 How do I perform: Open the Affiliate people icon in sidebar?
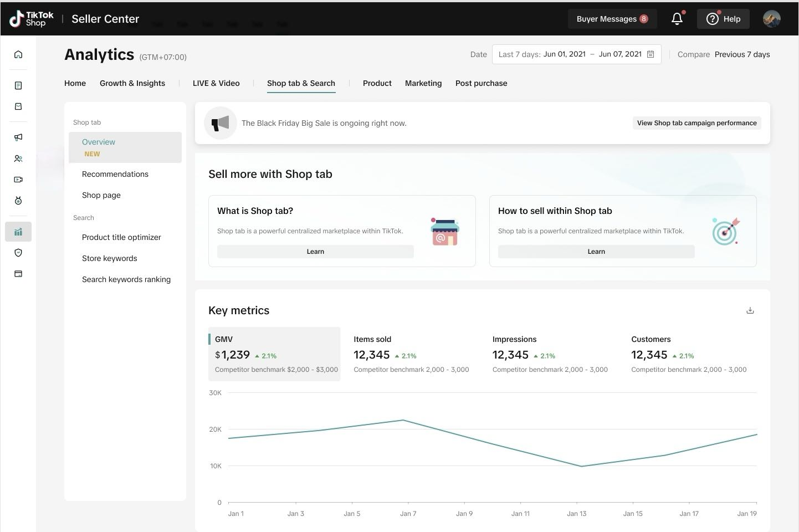18,158
